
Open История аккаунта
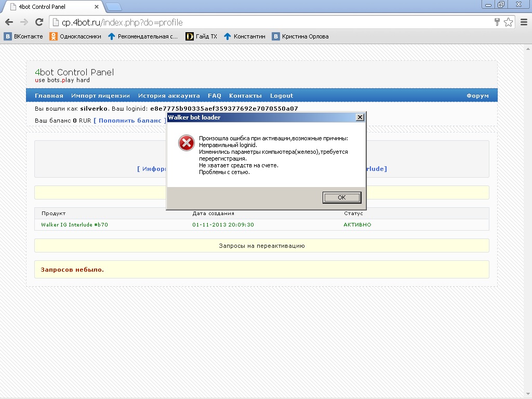tap(169, 96)
